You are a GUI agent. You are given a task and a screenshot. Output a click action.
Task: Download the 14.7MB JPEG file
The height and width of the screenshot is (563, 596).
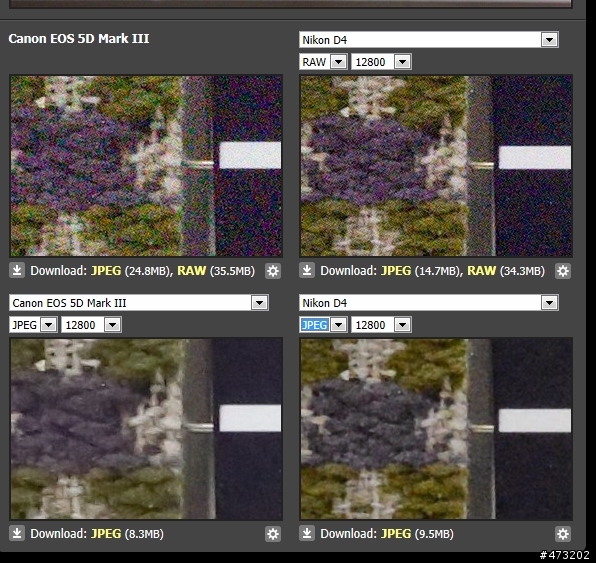coord(396,271)
